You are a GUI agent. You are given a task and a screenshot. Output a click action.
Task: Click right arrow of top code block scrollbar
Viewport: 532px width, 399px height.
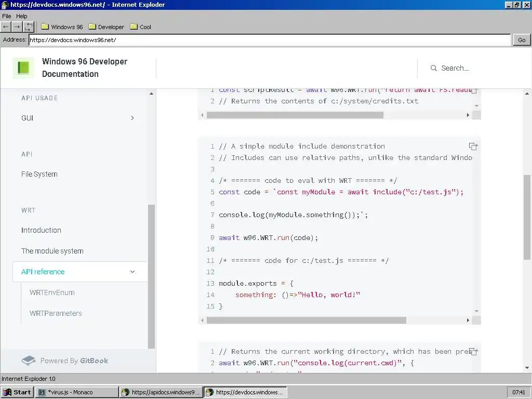point(468,115)
